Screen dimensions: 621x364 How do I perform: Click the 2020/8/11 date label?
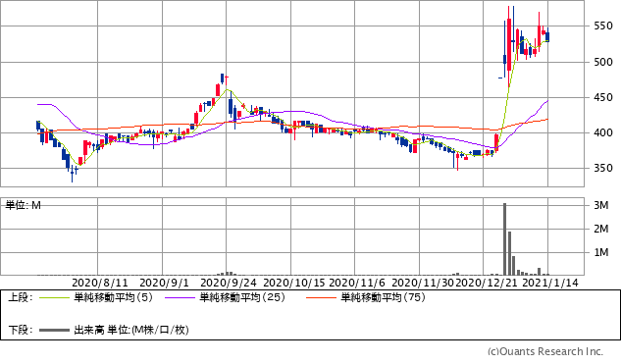[x=100, y=283]
